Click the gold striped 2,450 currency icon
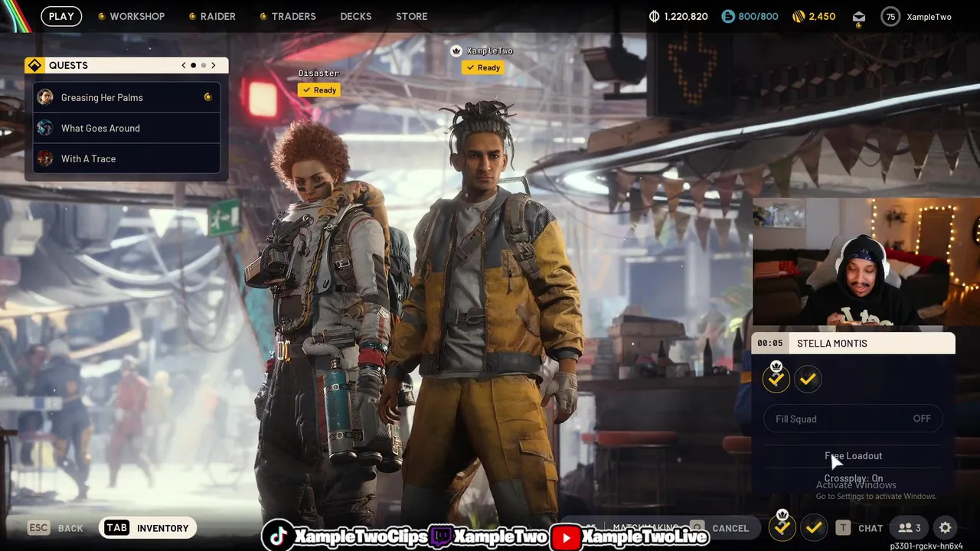 [x=799, y=16]
